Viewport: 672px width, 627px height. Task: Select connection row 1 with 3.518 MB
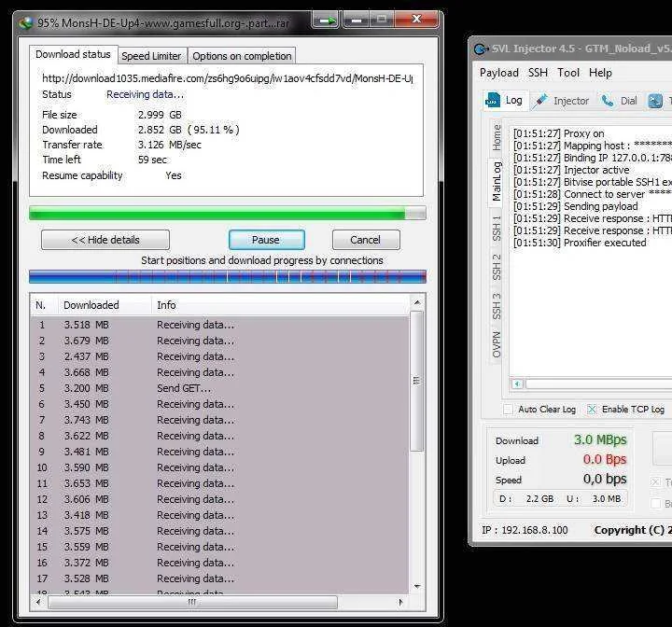[219, 325]
